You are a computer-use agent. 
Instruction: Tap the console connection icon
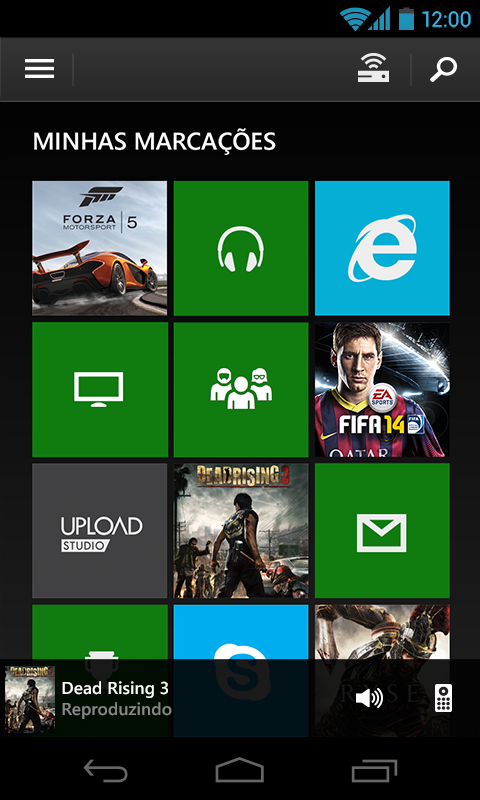[x=373, y=69]
